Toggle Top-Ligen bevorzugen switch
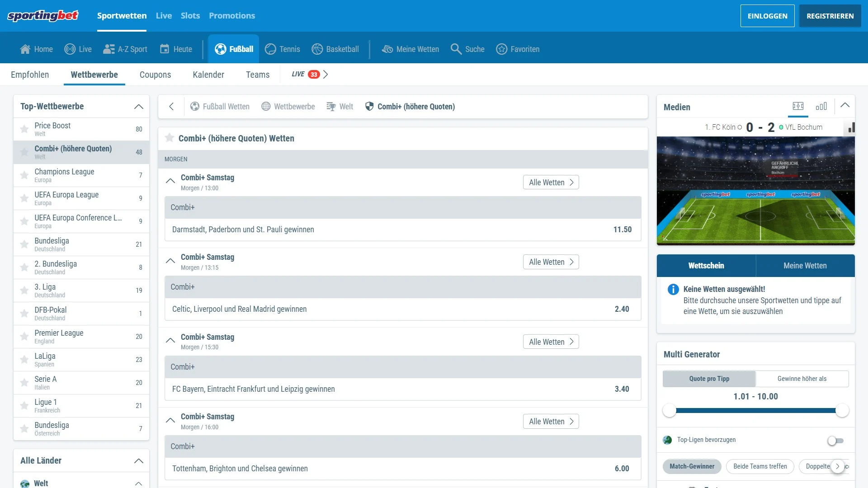 [x=835, y=441]
